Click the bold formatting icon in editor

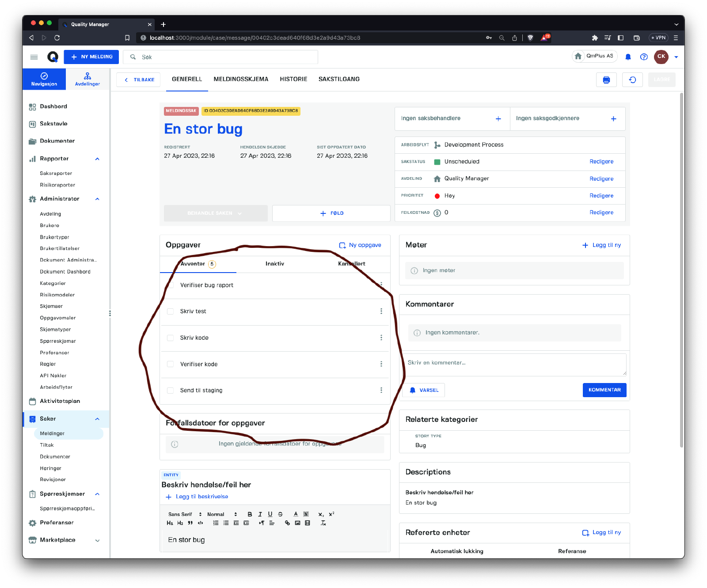pyautogui.click(x=250, y=514)
